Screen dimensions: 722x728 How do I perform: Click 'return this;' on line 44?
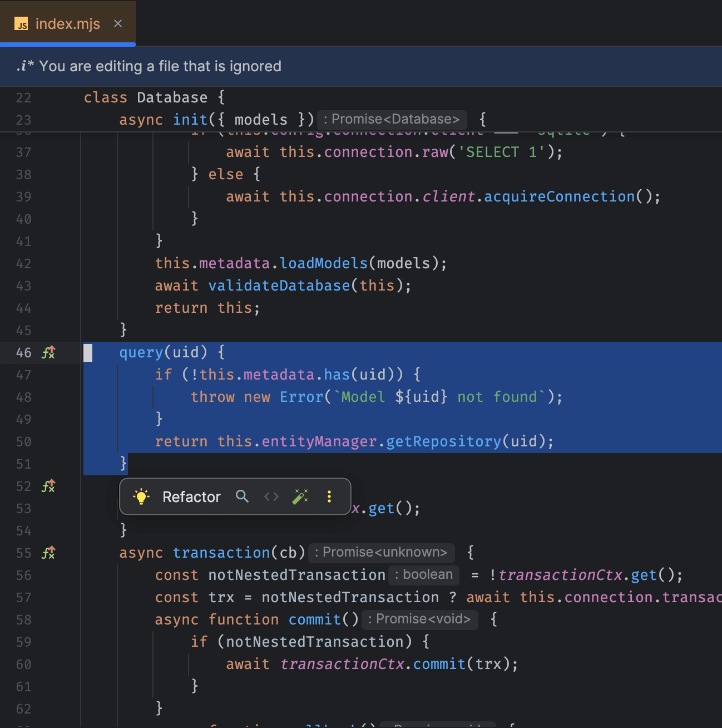[x=207, y=308]
